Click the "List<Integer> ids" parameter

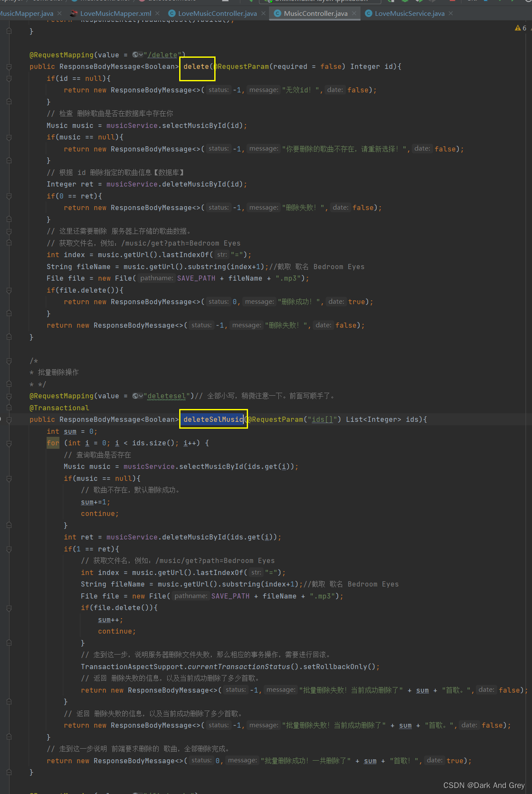click(382, 420)
